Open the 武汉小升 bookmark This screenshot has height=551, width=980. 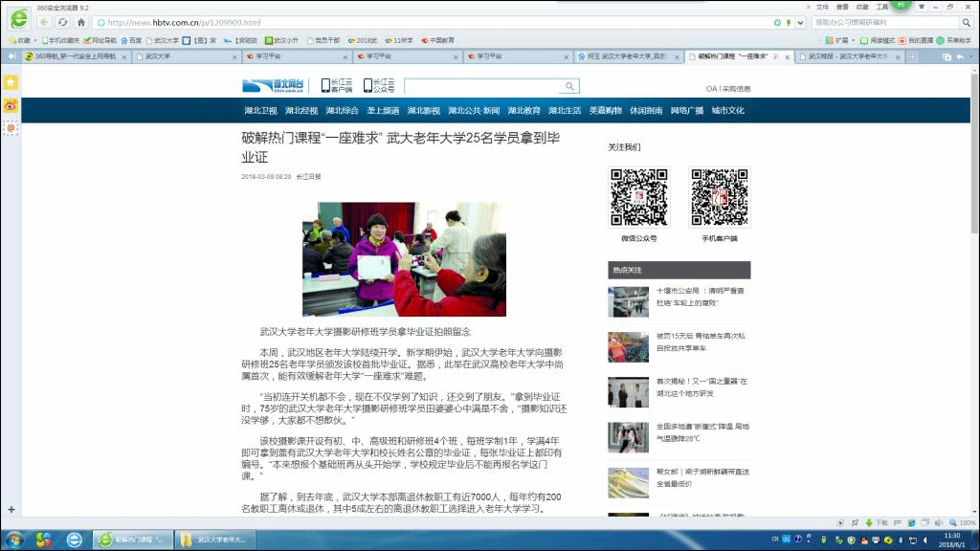click(x=281, y=40)
